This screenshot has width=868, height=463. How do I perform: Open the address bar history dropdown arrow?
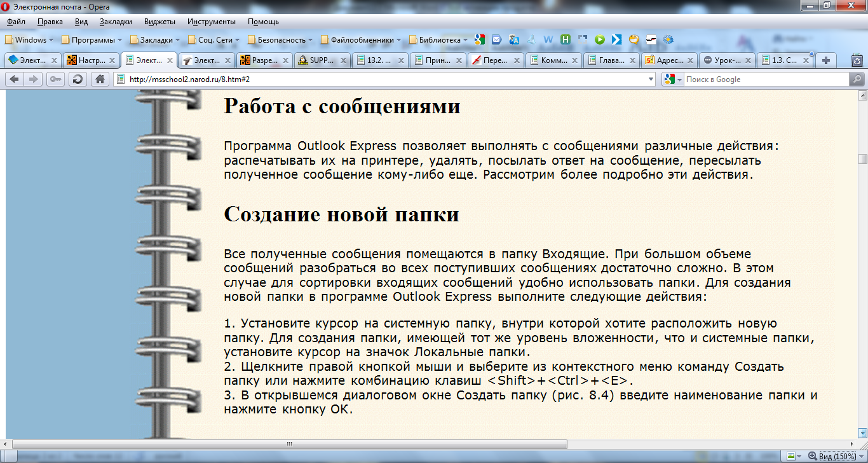[x=651, y=79]
